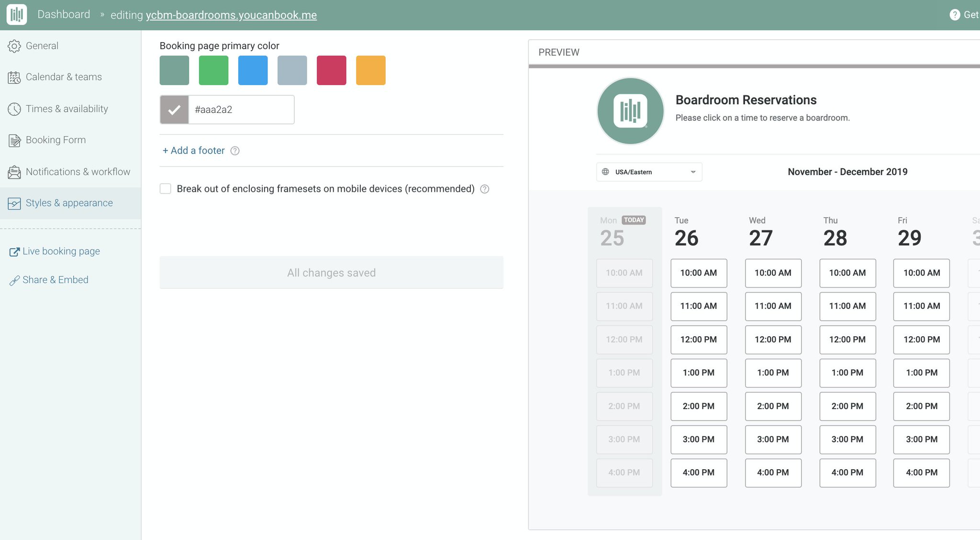980x540 pixels.
Task: Click + Add a footer link
Action: tap(193, 151)
